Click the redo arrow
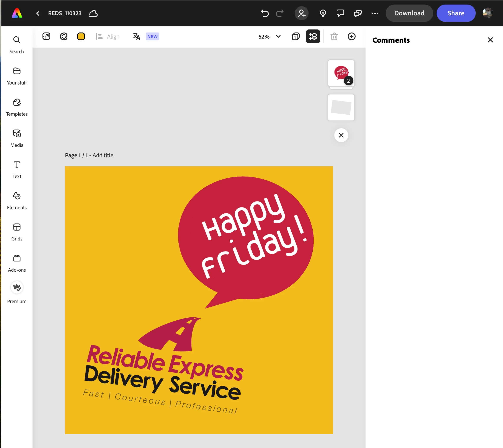Image resolution: width=503 pixels, height=448 pixels. (280, 13)
